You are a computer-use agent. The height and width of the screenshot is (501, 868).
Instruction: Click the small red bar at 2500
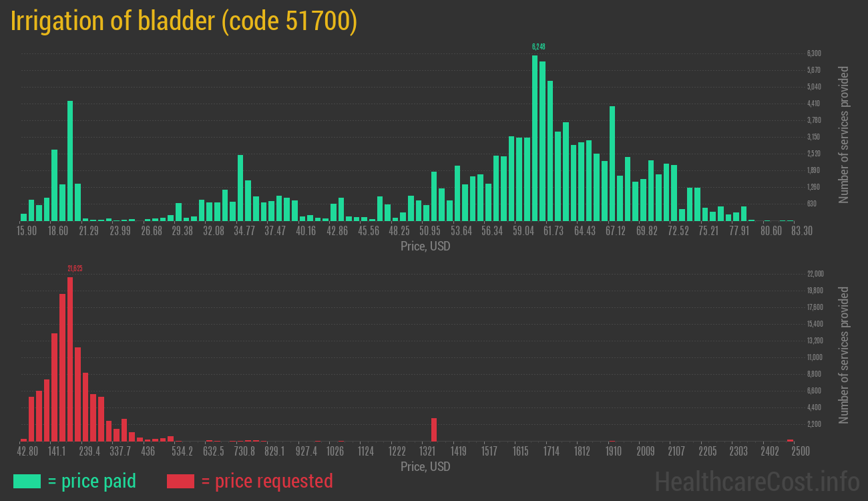[790, 440]
